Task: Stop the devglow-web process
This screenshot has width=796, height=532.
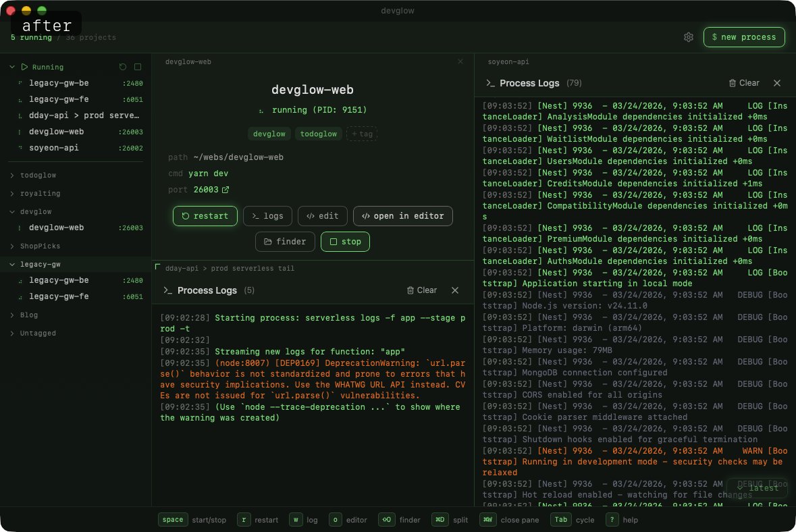Action: tap(345, 242)
